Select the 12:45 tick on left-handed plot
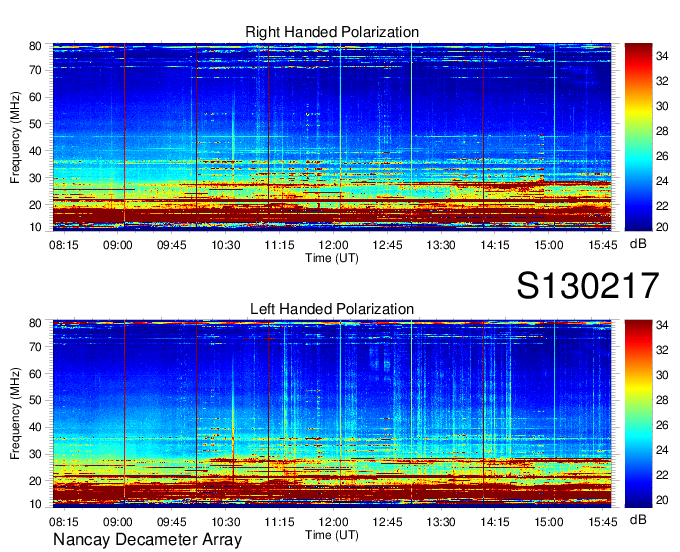The height and width of the screenshot is (552, 680). 387,522
